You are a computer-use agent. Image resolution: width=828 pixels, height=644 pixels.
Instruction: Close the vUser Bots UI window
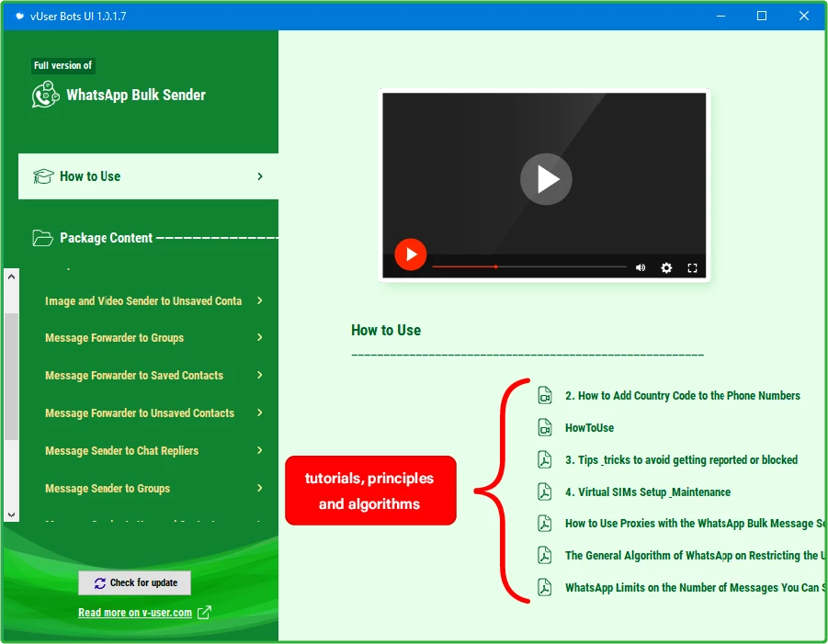click(804, 16)
